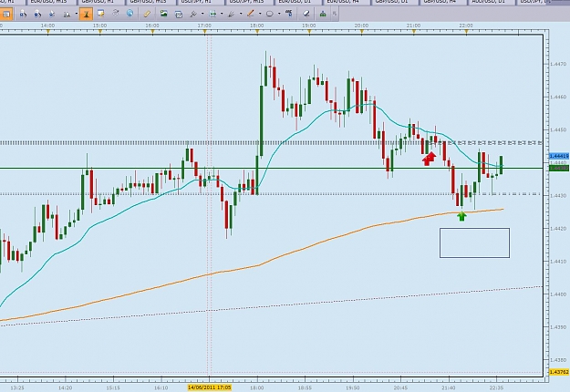Screen dimensions: 570x392
Task: Expand dropdown arrow next to levels tool
Action: click(222, 15)
